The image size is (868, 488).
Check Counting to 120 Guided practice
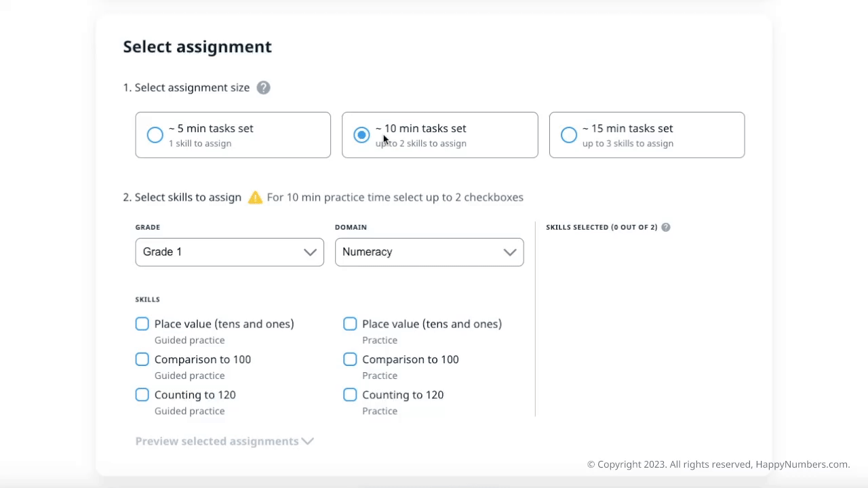142,394
